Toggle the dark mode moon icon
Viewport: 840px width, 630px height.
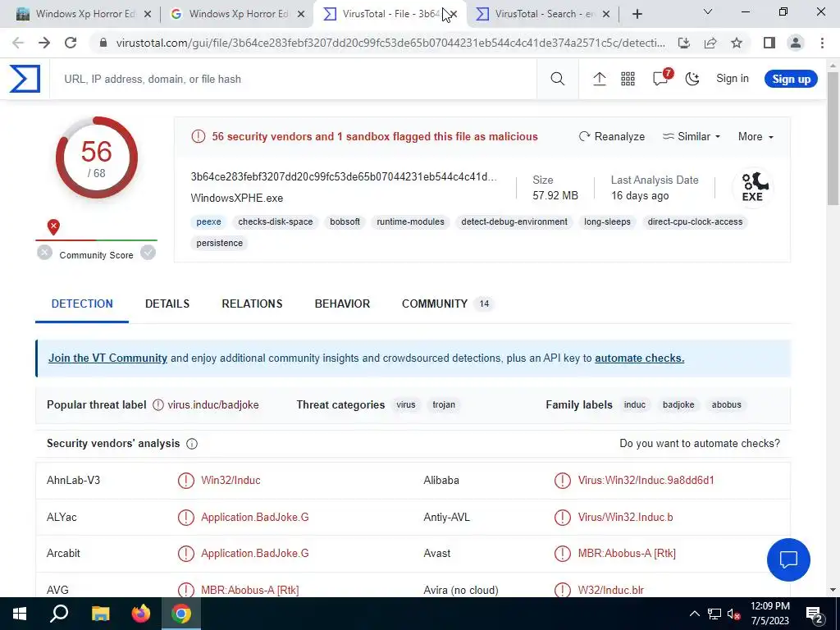692,79
